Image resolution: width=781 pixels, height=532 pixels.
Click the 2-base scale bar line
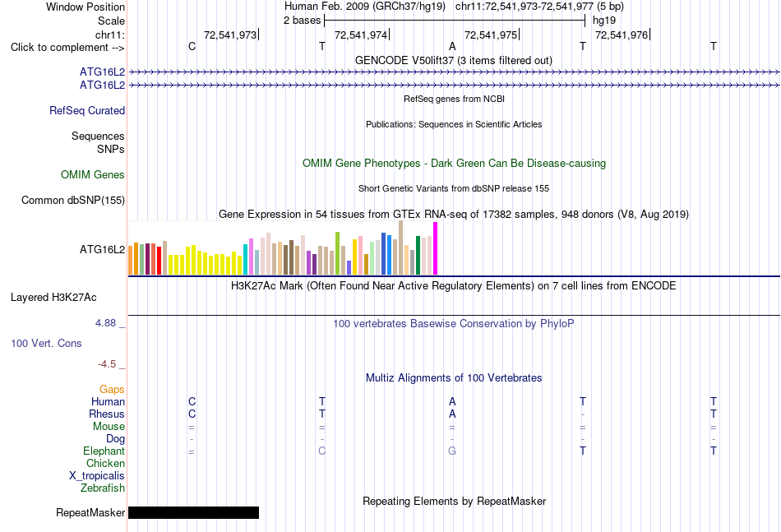455,21
